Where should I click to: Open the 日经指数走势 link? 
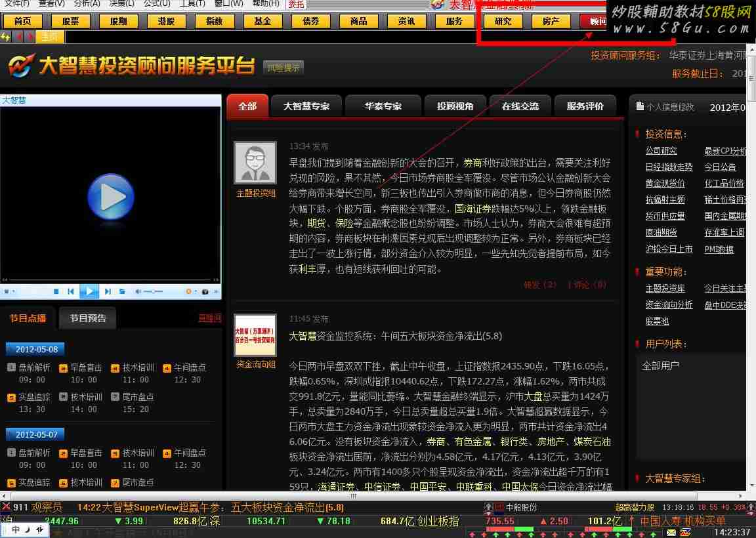(669, 167)
